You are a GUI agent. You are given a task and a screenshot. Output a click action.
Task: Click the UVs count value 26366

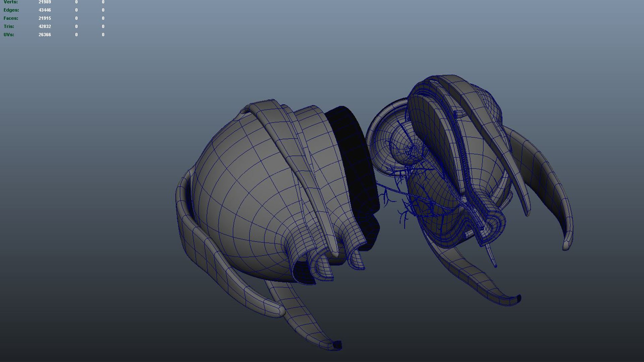[x=45, y=35]
